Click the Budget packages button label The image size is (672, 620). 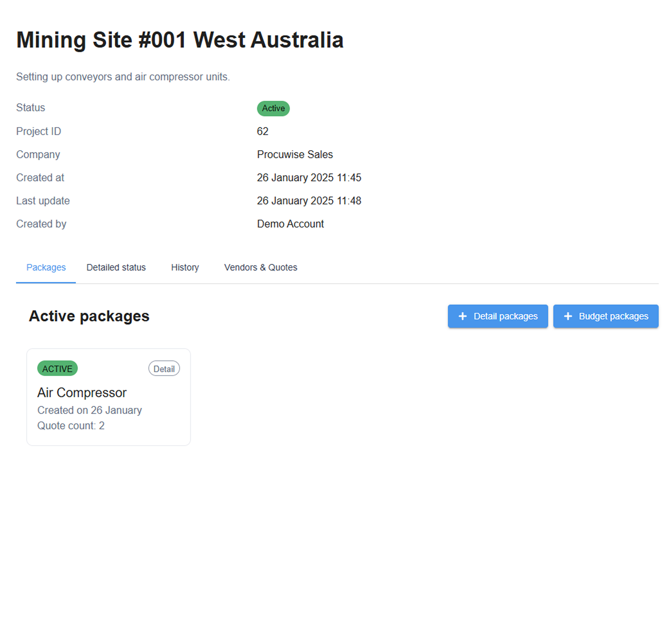[x=613, y=316]
